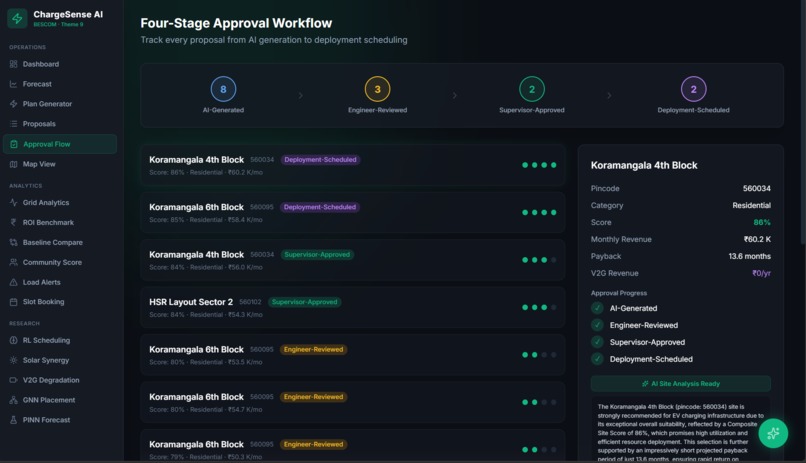Click the Four-Stage Approval Workflow heading
This screenshot has height=463, width=806.
(236, 23)
